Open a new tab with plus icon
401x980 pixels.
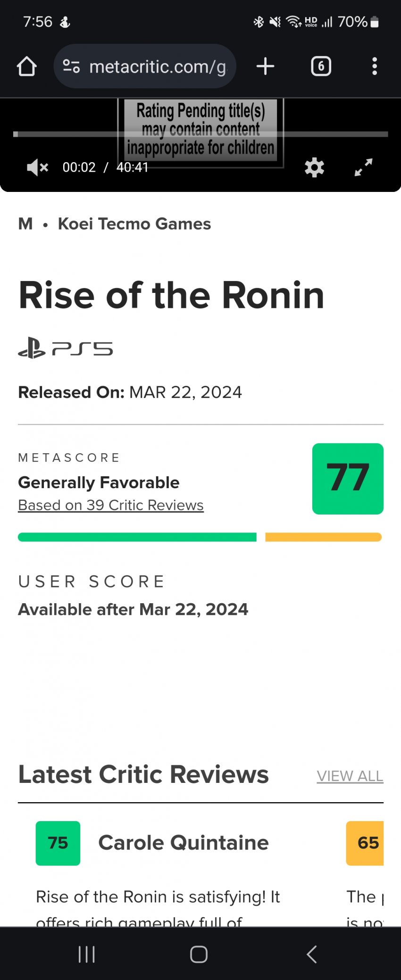[265, 66]
